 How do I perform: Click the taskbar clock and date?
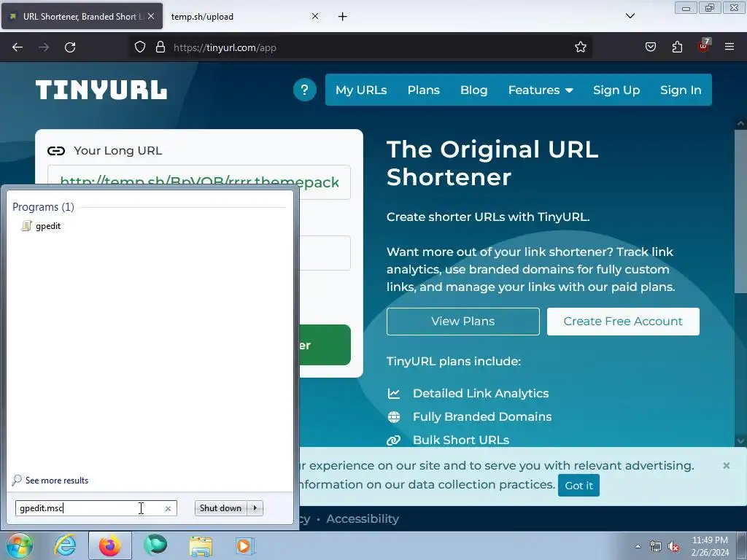coord(710,546)
